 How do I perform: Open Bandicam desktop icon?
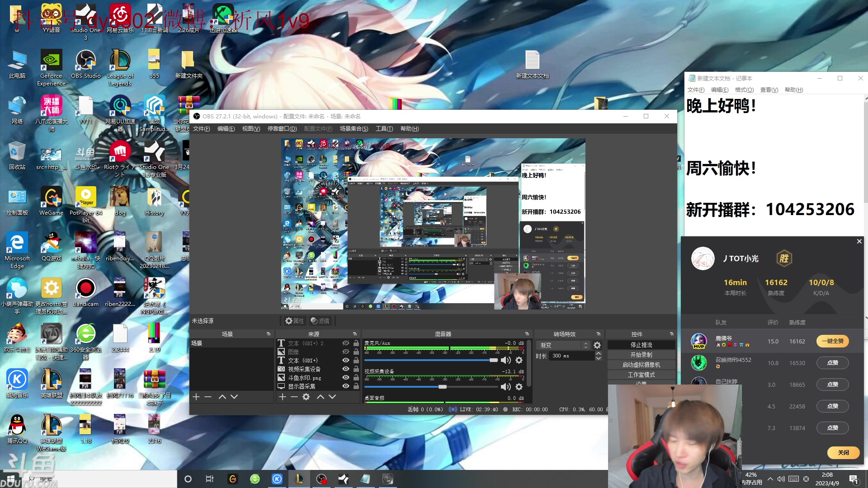[x=85, y=292]
